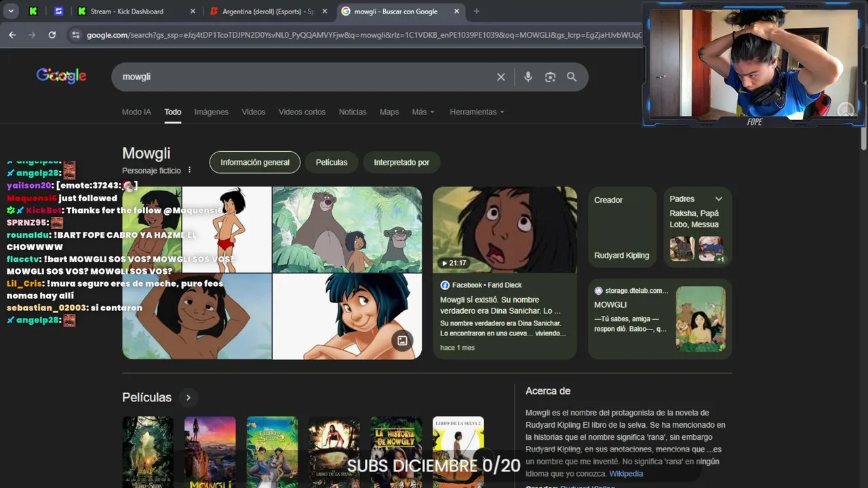Switch to Maps results
The image size is (868, 488).
[x=389, y=112]
